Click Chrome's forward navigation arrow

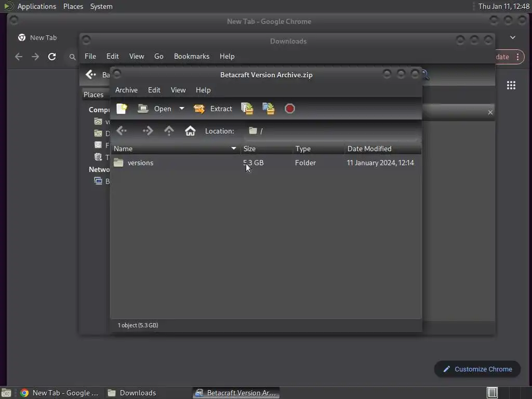35,57
